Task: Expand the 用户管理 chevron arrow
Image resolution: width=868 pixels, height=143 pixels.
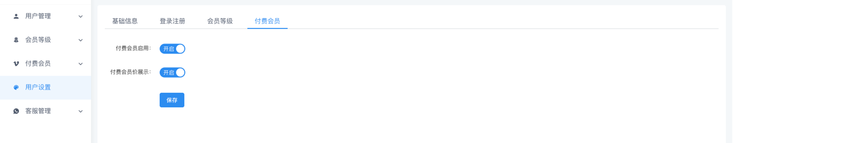Action: pyautogui.click(x=81, y=16)
